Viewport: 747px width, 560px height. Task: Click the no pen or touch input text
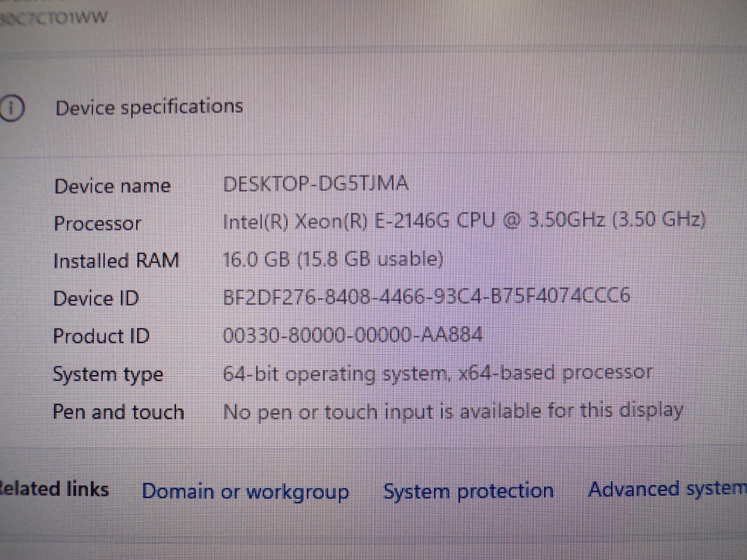pyautogui.click(x=453, y=411)
